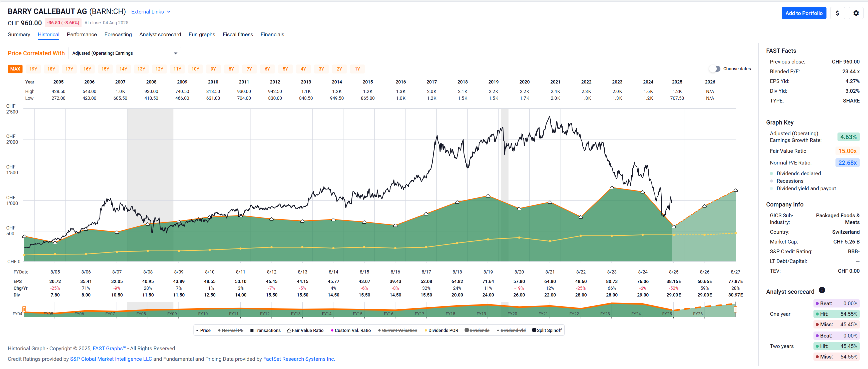This screenshot has width=868, height=369.
Task: Toggle the Current Valuation legend item
Action: (397, 330)
